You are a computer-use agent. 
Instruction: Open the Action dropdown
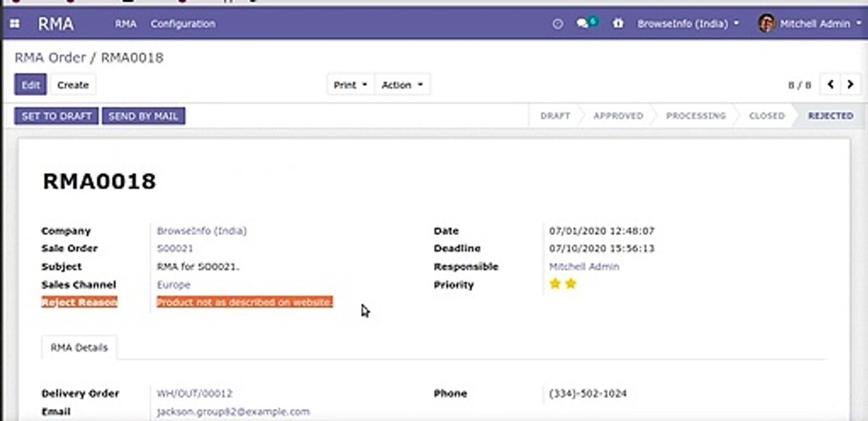pos(402,85)
